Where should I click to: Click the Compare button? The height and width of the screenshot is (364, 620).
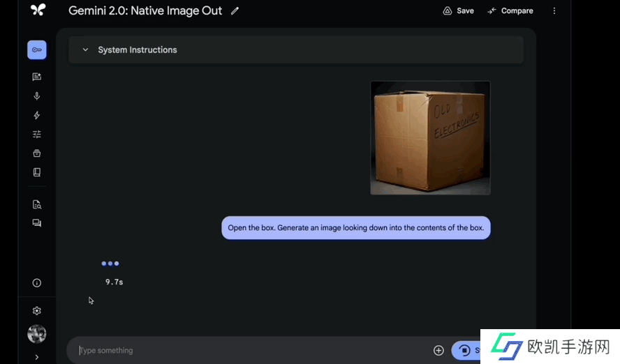(x=510, y=11)
